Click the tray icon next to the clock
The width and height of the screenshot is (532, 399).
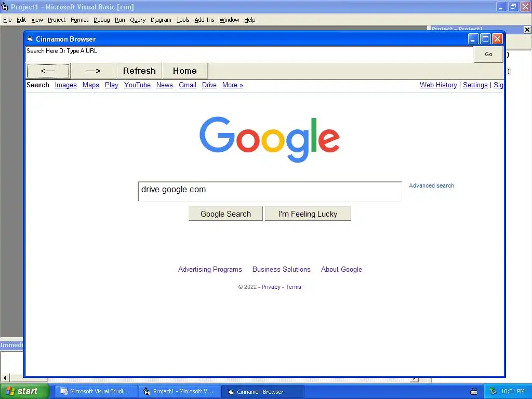pos(493,392)
